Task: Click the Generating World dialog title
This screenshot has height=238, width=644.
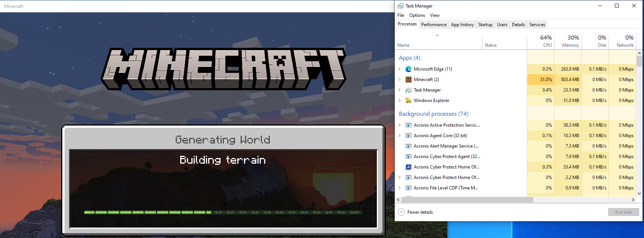Action: pos(223,140)
